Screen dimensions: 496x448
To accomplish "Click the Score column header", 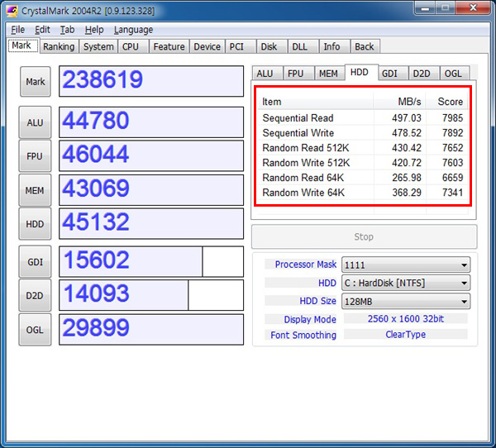I will coord(446,102).
